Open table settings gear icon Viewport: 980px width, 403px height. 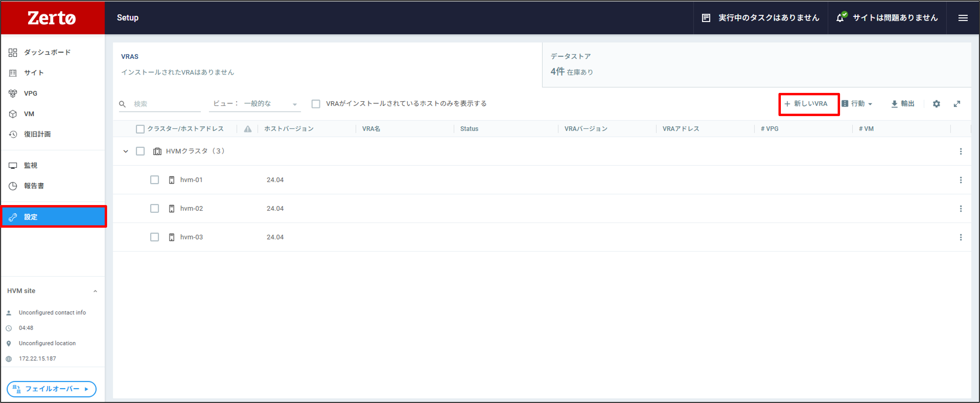[x=936, y=104]
